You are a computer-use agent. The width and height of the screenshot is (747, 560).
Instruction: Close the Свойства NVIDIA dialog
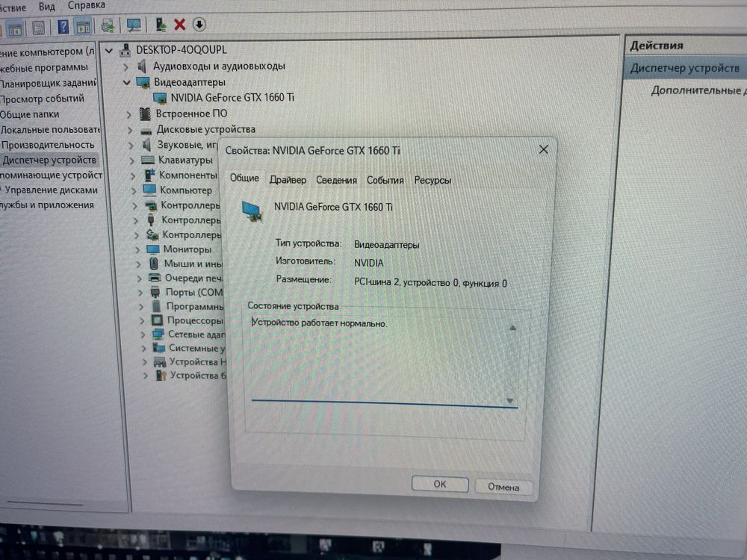point(543,150)
